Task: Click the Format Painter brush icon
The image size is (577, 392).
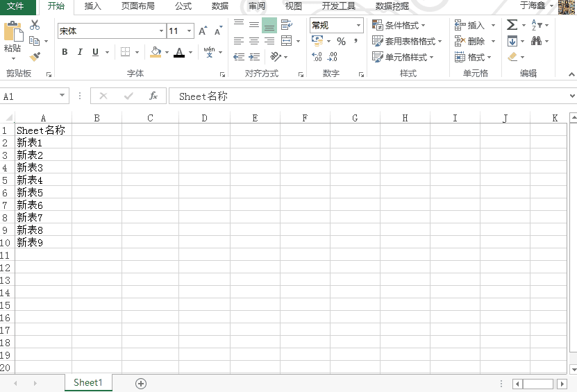Action: click(x=35, y=57)
